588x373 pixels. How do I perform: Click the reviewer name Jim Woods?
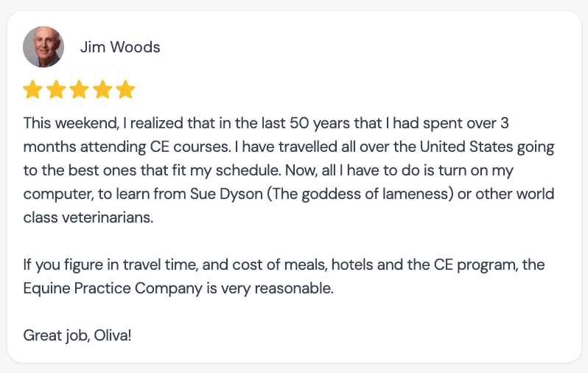120,47
